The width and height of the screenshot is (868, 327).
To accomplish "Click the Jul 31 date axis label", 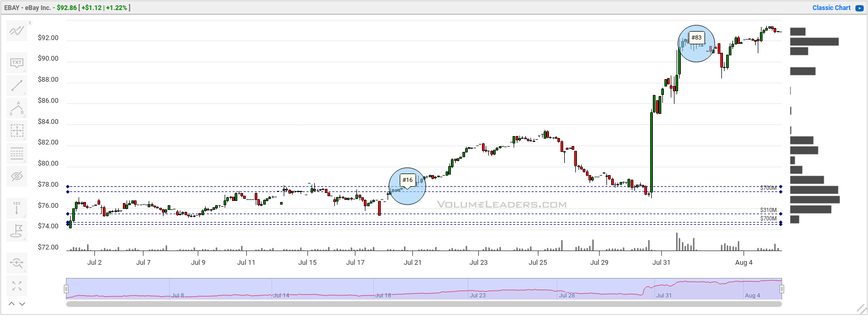I will [x=661, y=263].
